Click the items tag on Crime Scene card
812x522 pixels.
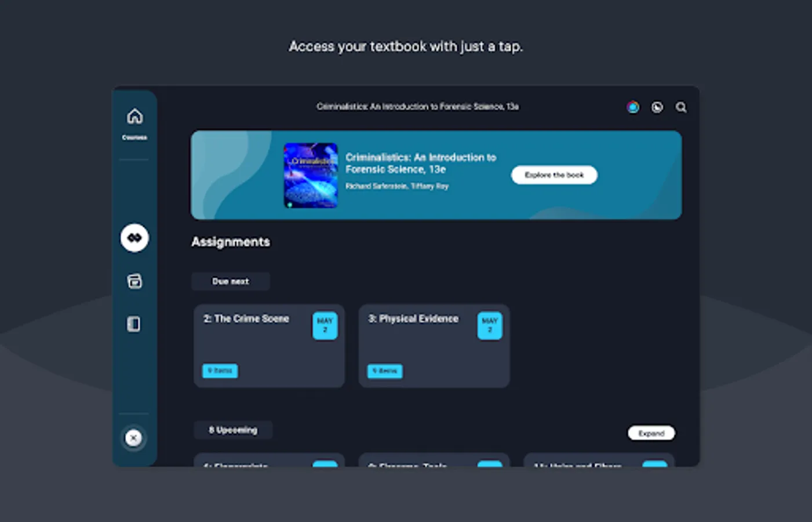220,371
